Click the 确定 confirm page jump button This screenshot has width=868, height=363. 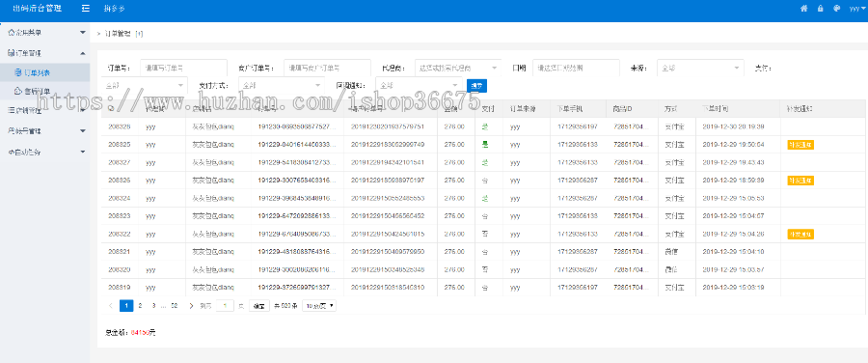259,305
